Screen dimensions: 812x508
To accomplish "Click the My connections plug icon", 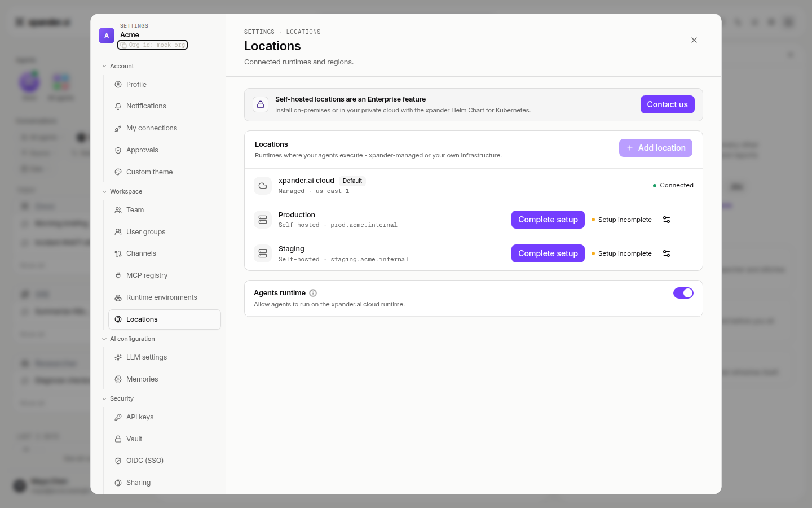I will [x=118, y=128].
